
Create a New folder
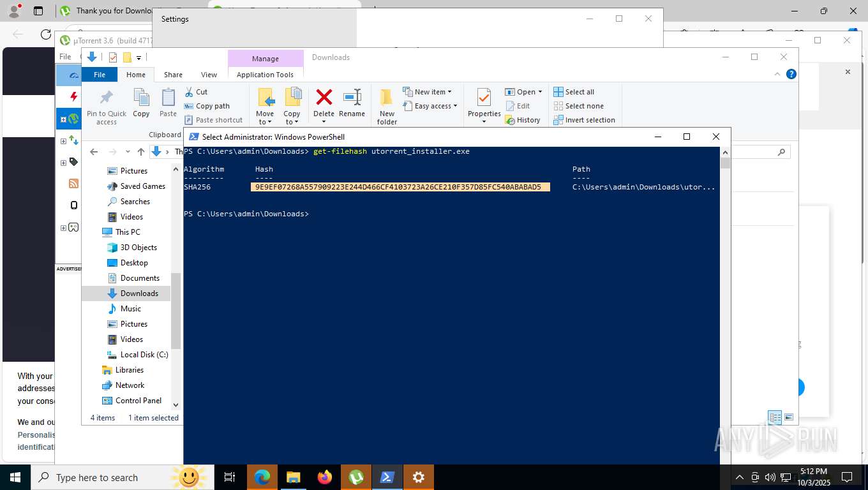pyautogui.click(x=387, y=105)
